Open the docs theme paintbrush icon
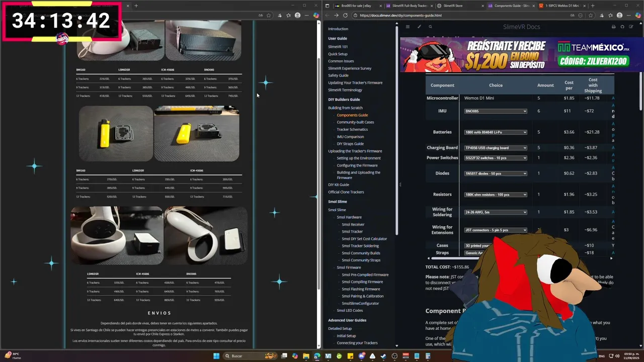This screenshot has height=362, width=644. tap(419, 27)
